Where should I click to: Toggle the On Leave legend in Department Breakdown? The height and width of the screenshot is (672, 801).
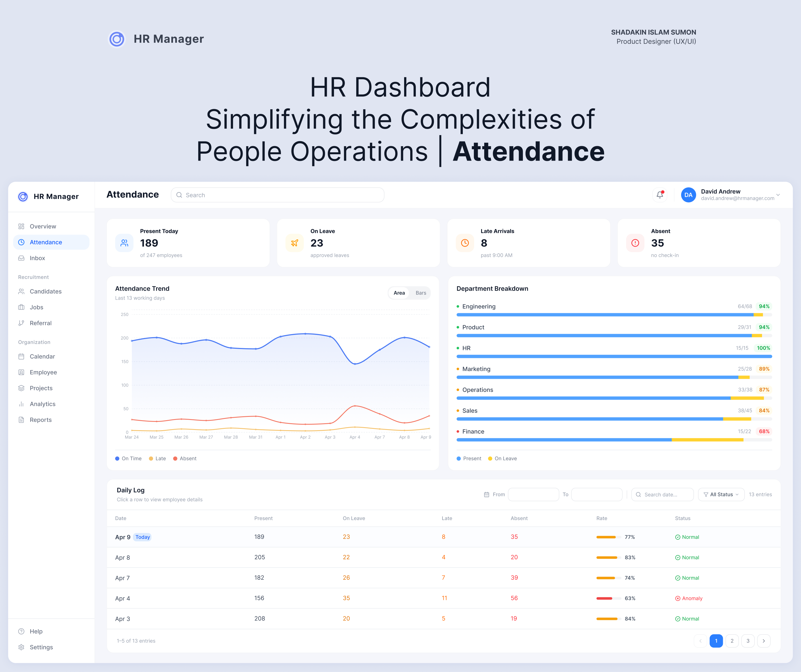click(502, 458)
